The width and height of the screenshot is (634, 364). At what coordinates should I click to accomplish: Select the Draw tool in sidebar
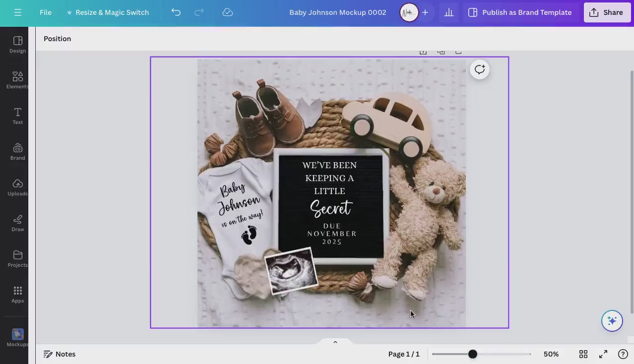click(x=17, y=223)
